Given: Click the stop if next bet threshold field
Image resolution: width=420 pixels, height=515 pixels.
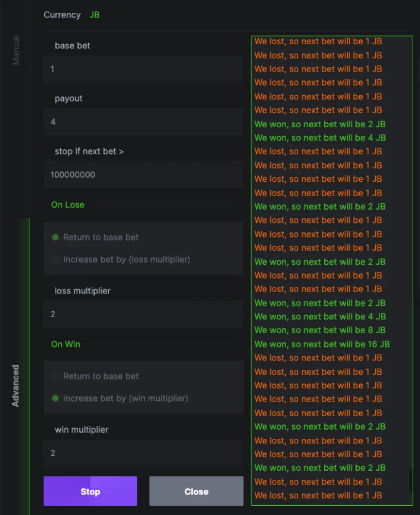Looking at the screenshot, I should coord(143,175).
